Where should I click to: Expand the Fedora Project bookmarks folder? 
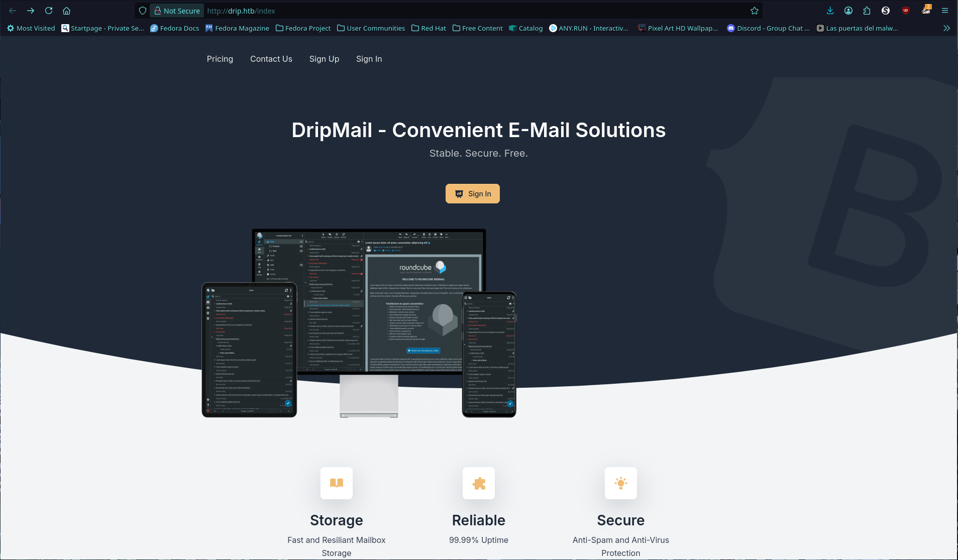coord(303,28)
